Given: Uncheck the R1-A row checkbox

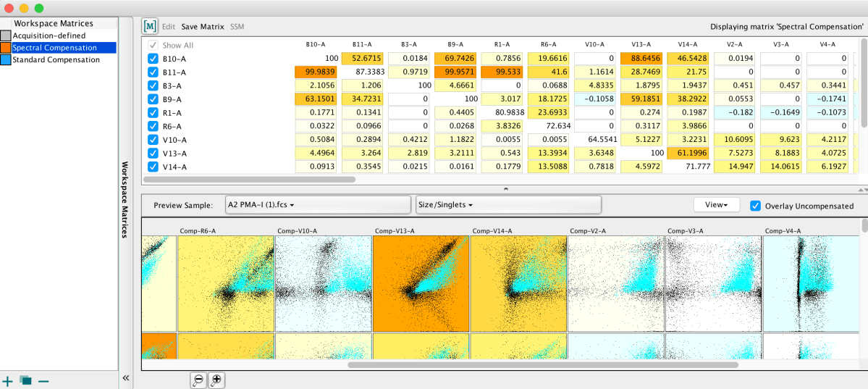Looking at the screenshot, I should click(x=153, y=112).
